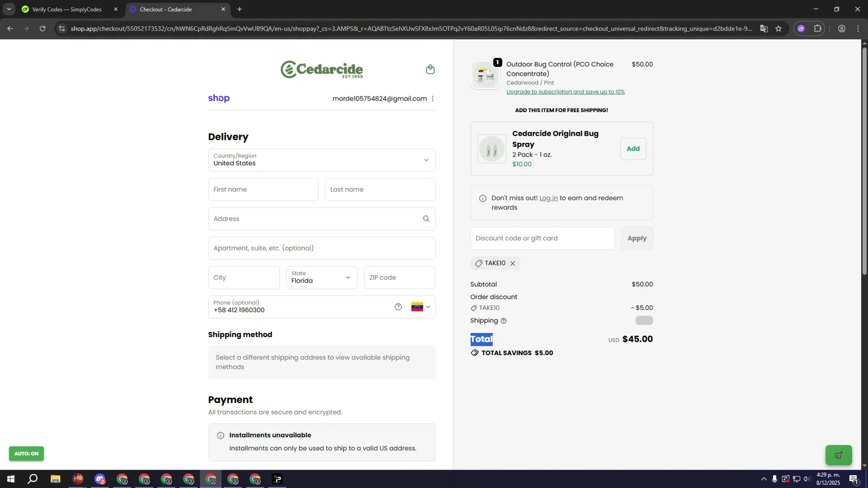Open Windows taskbar search
The width and height of the screenshot is (868, 488).
(33, 479)
